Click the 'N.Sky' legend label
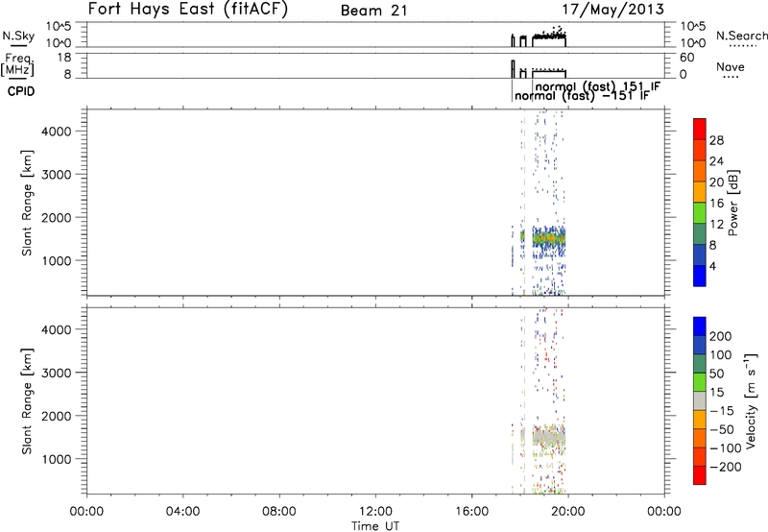Image resolution: width=768 pixels, height=532 pixels. [x=18, y=36]
